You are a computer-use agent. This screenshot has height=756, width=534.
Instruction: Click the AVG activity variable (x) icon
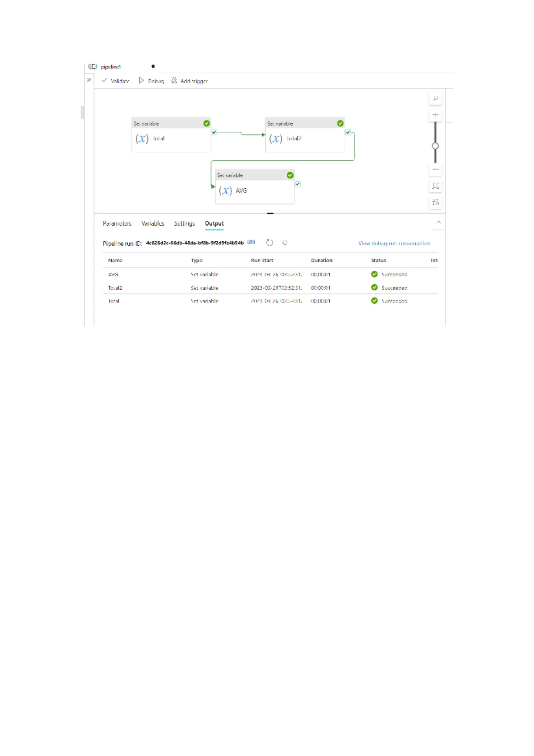point(225,191)
